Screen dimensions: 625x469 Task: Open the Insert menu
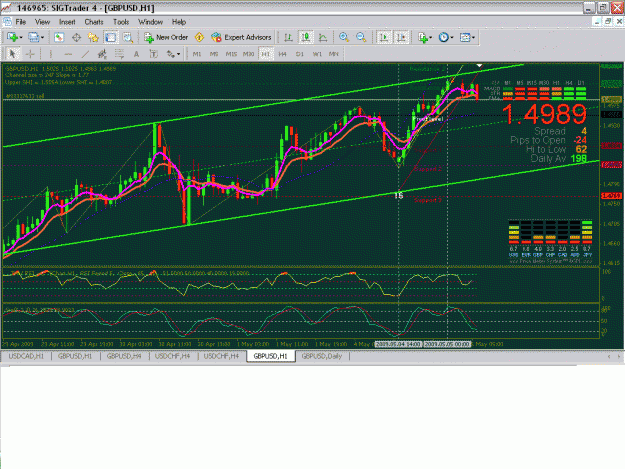point(67,22)
